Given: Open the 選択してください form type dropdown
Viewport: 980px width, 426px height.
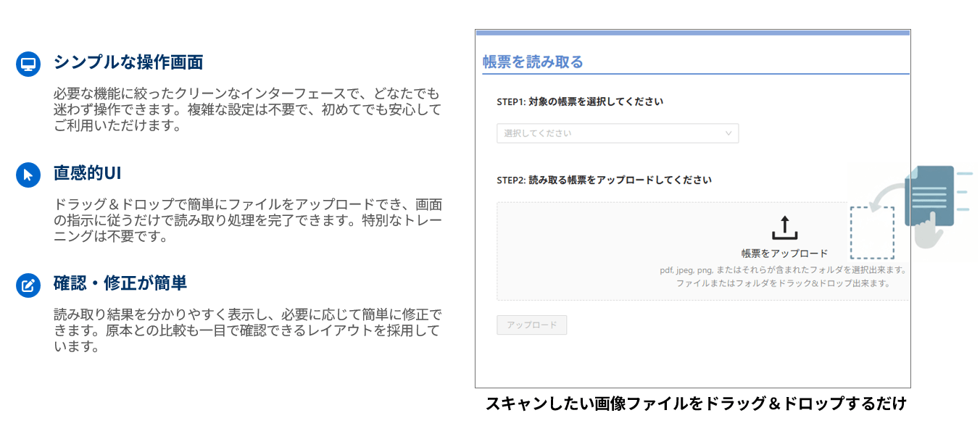Looking at the screenshot, I should click(x=617, y=133).
